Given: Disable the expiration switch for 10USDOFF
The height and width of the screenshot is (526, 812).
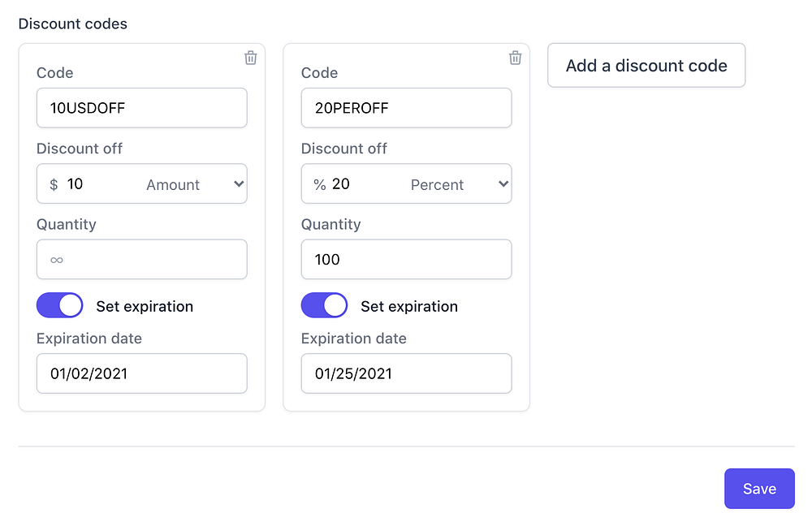Looking at the screenshot, I should click(x=60, y=306).
